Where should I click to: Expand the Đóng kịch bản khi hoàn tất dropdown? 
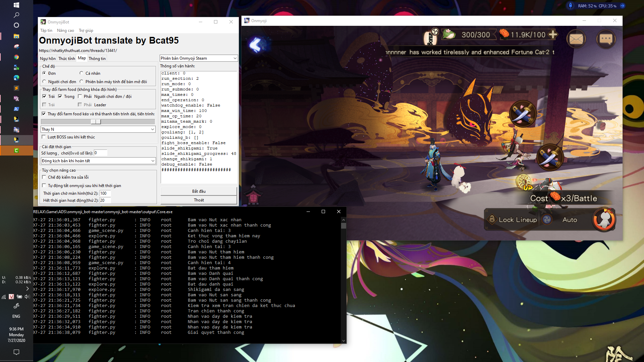pos(153,161)
